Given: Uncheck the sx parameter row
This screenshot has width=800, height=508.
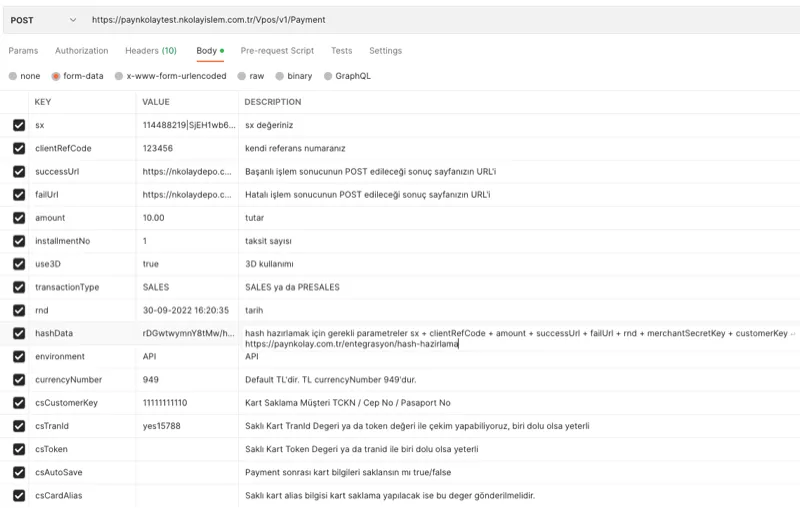Looking at the screenshot, I should 19,126.
